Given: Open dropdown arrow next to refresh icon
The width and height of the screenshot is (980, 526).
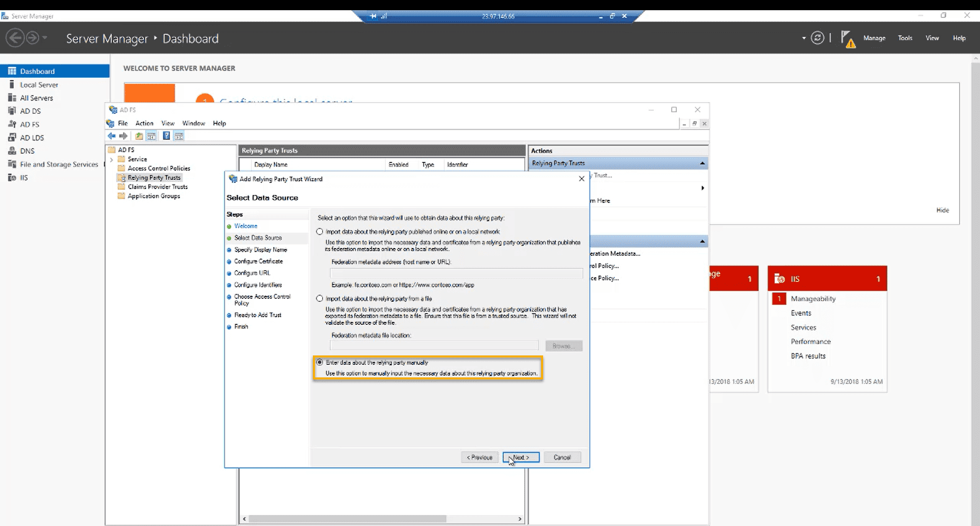Looking at the screenshot, I should (803, 38).
